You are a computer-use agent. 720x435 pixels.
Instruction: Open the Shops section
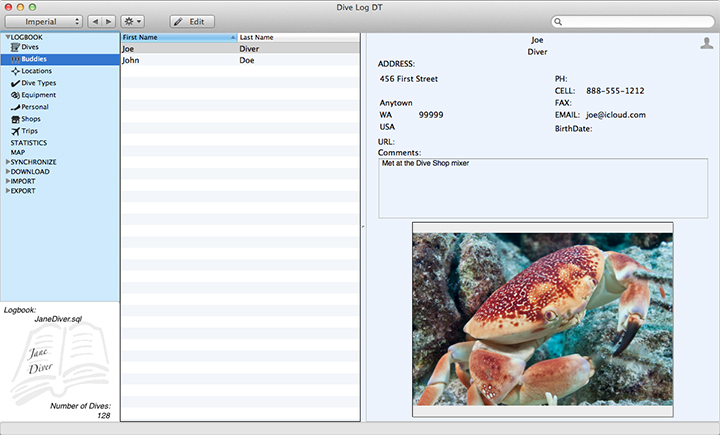tap(31, 119)
